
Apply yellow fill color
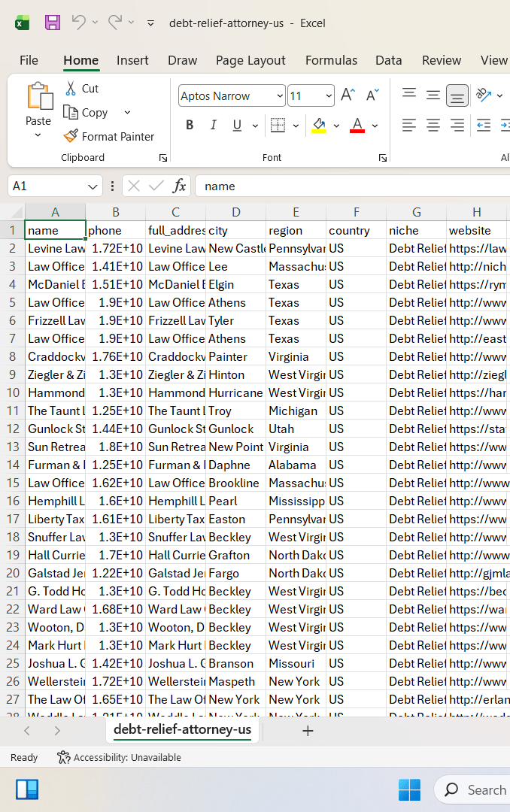(x=319, y=125)
